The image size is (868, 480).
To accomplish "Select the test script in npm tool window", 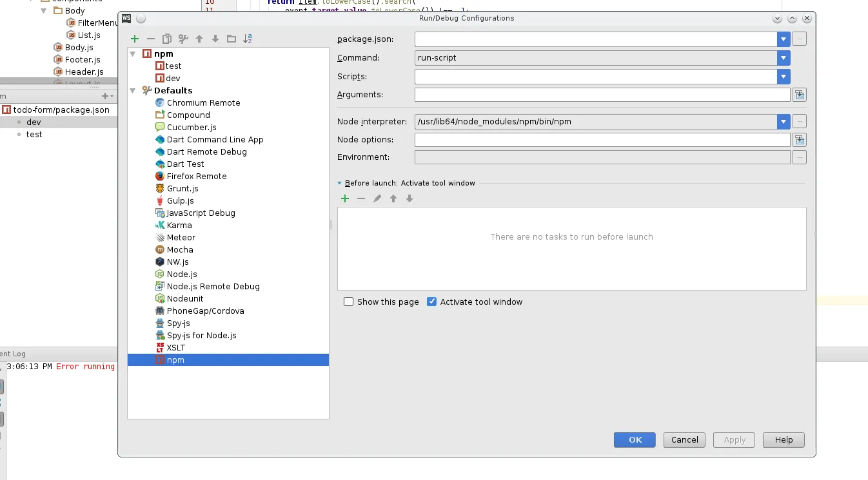I will [x=34, y=135].
